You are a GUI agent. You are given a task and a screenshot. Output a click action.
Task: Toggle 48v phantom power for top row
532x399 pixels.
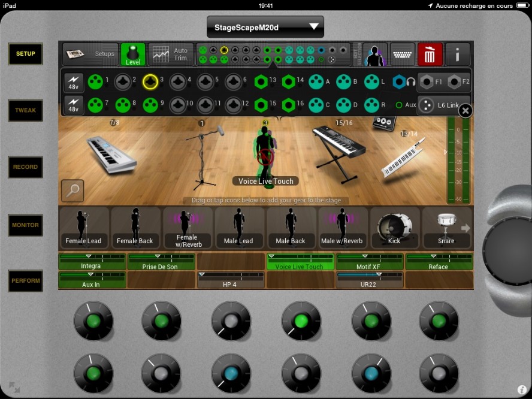coord(74,81)
